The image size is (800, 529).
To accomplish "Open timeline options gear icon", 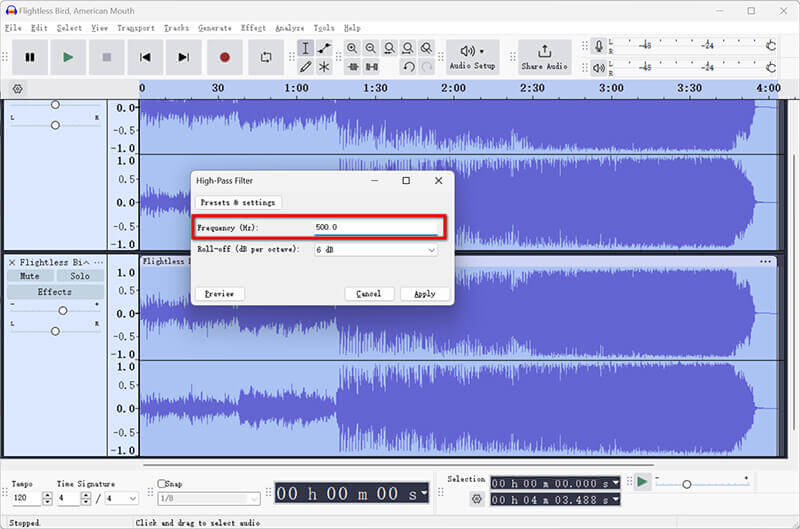I will 17,89.
